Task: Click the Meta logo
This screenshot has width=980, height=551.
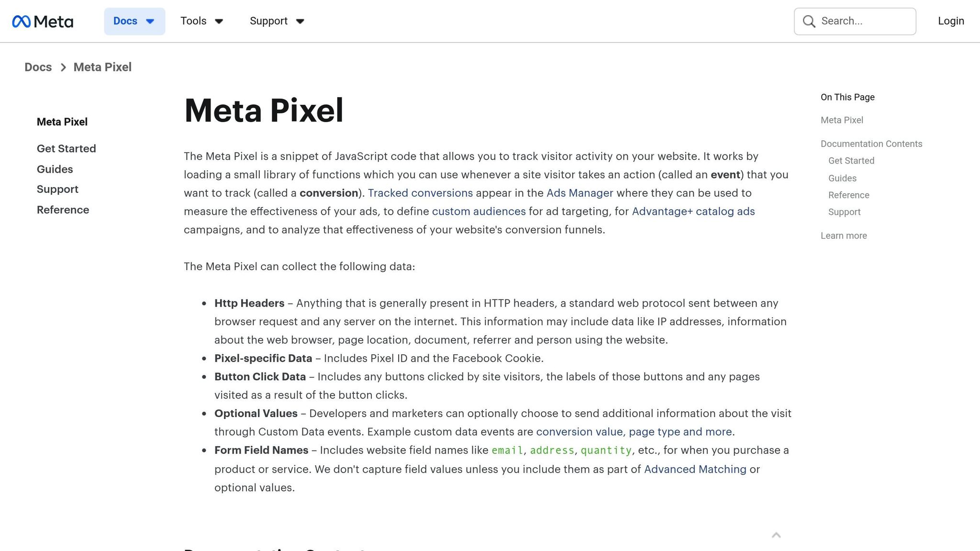Action: (43, 21)
